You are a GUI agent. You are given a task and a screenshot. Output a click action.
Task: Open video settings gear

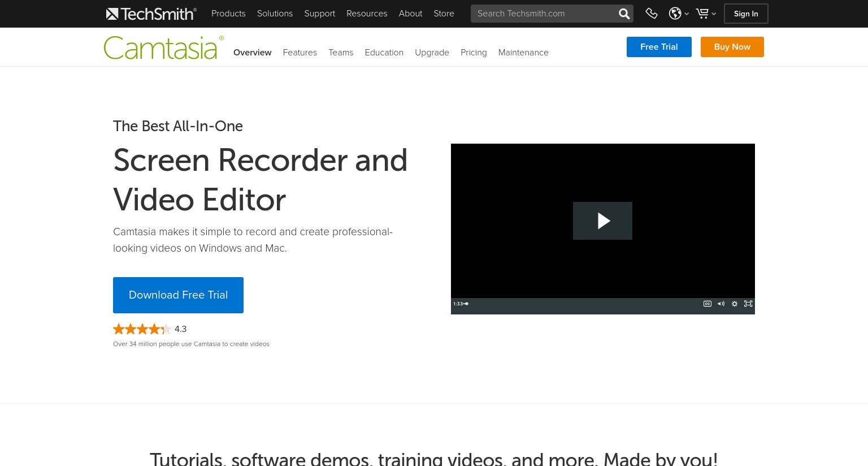(735, 304)
